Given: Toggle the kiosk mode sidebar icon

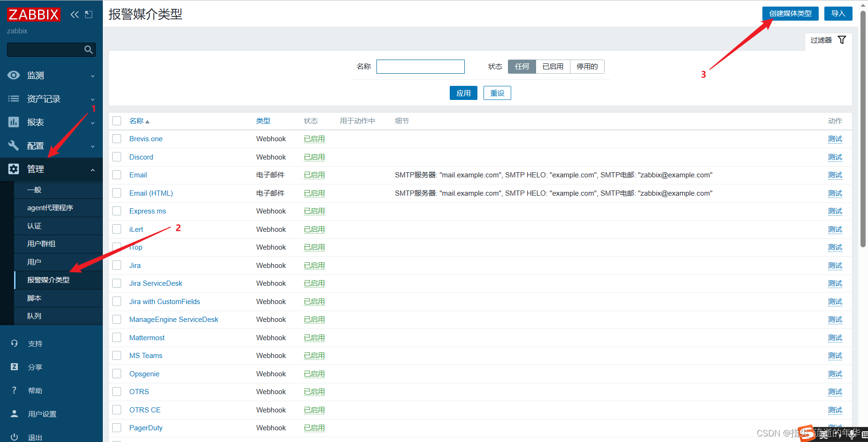Looking at the screenshot, I should point(89,15).
